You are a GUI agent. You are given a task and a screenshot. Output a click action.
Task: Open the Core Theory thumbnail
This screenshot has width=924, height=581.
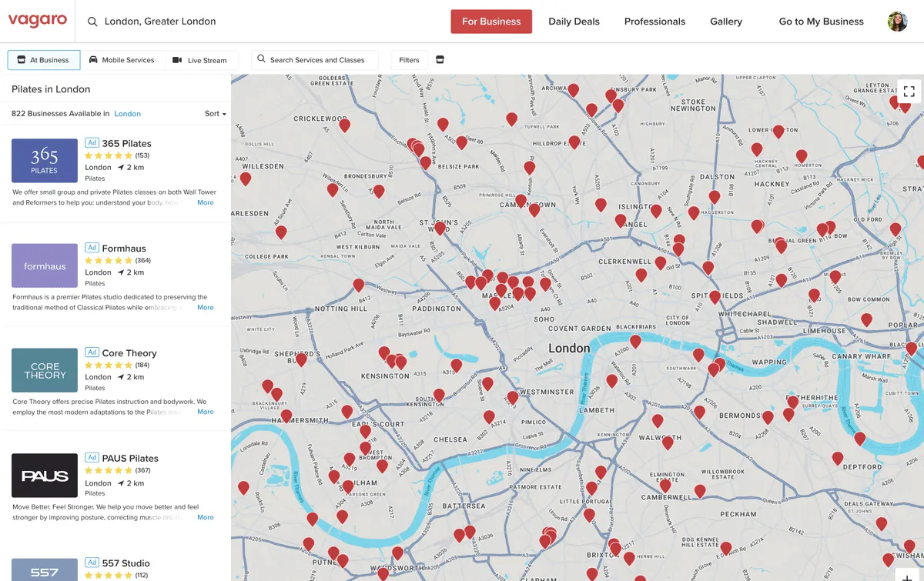tap(45, 370)
